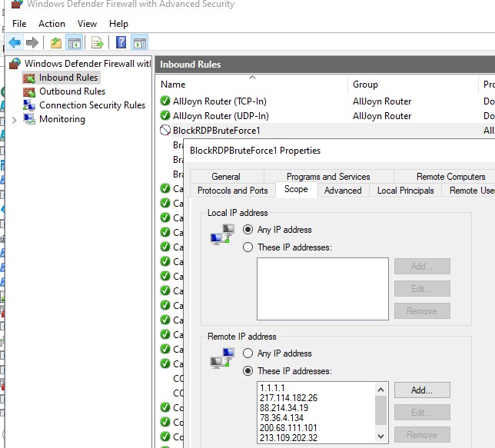495x448 pixels.
Task: Open the File menu
Action: point(19,24)
